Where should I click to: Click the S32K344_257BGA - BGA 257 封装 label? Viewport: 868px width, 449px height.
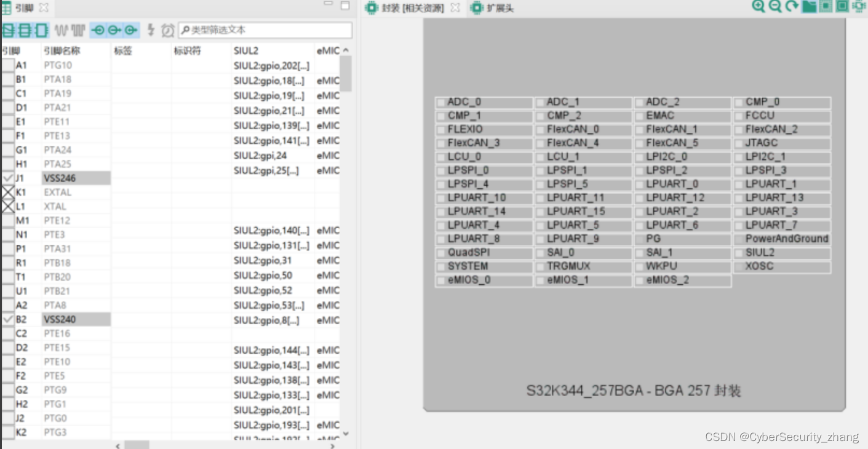tap(633, 391)
